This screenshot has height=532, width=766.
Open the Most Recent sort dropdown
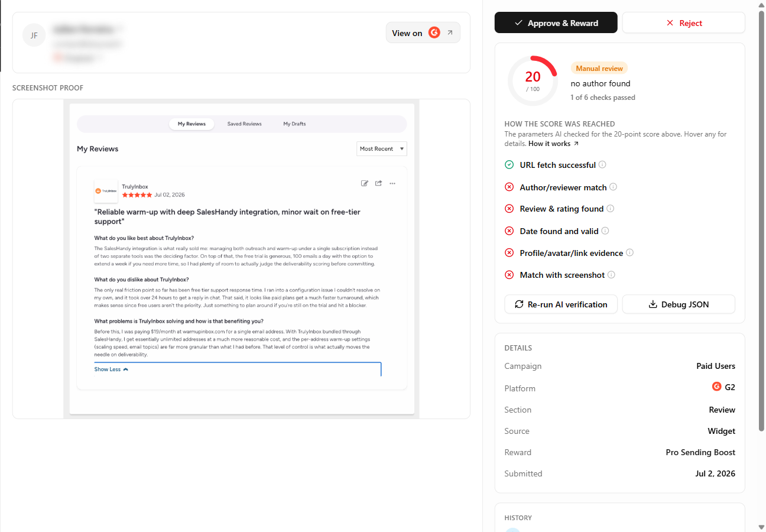(382, 149)
